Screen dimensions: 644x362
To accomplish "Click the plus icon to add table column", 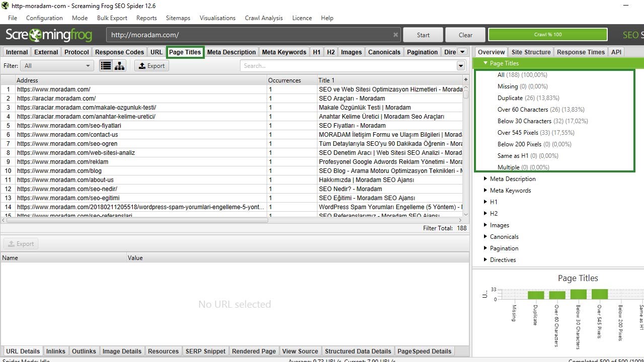I will pos(465,80).
